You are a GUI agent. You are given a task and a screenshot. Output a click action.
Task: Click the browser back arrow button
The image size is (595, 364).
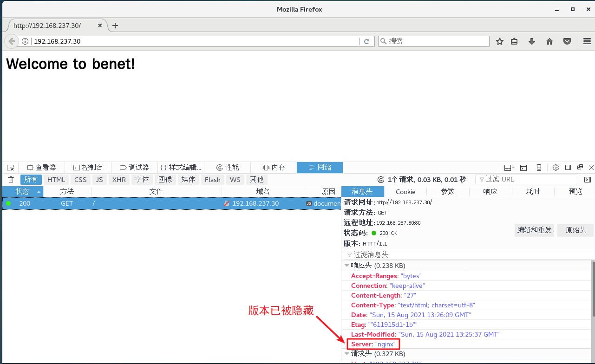point(12,41)
